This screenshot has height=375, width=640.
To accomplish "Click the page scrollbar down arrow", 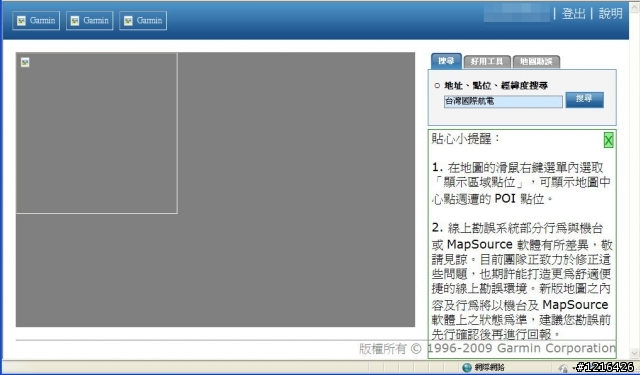I will [634, 353].
